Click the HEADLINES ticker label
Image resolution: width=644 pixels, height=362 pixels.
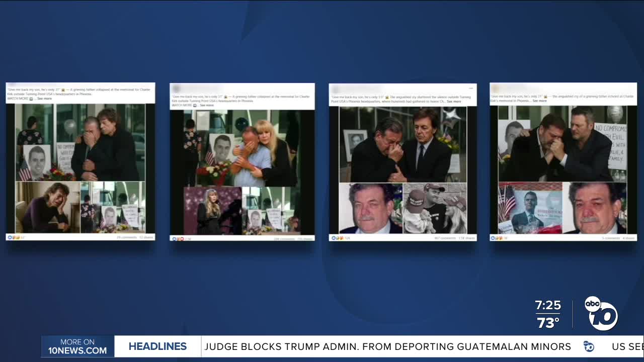157,346
